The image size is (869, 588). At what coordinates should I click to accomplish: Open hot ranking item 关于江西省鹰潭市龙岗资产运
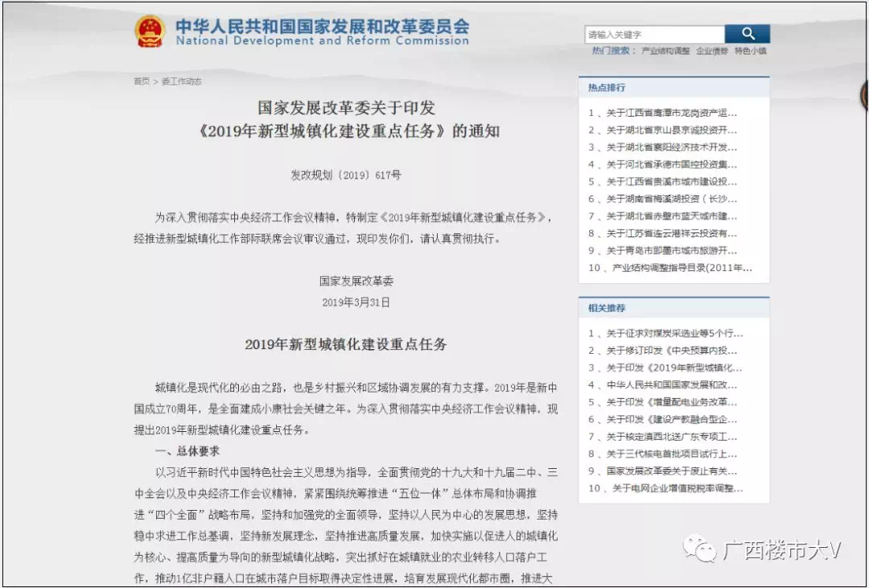click(x=672, y=113)
